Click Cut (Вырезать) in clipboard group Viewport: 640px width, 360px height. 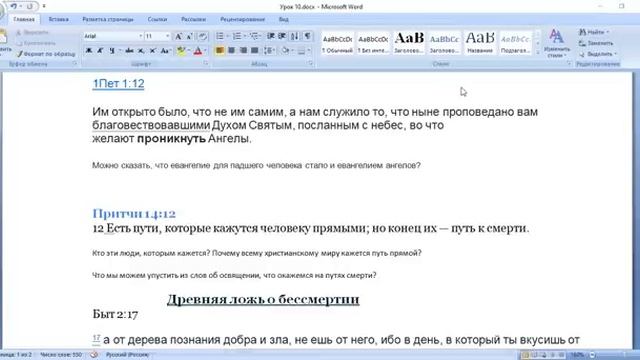33,32
